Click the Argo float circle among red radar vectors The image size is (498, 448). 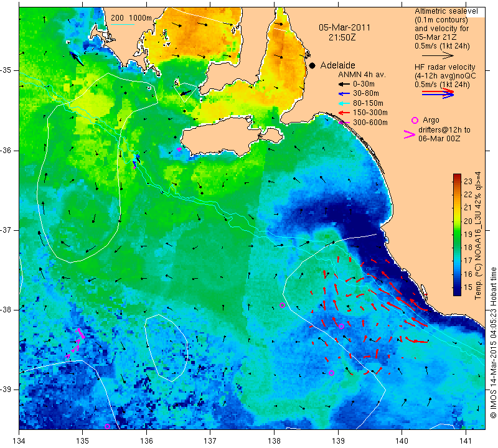tap(341, 327)
